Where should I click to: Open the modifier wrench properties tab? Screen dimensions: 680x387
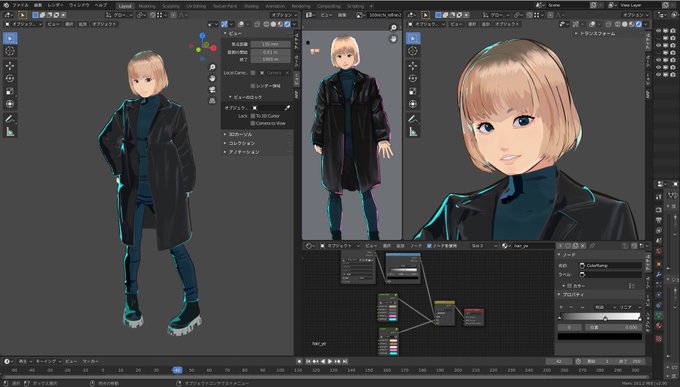click(x=659, y=274)
